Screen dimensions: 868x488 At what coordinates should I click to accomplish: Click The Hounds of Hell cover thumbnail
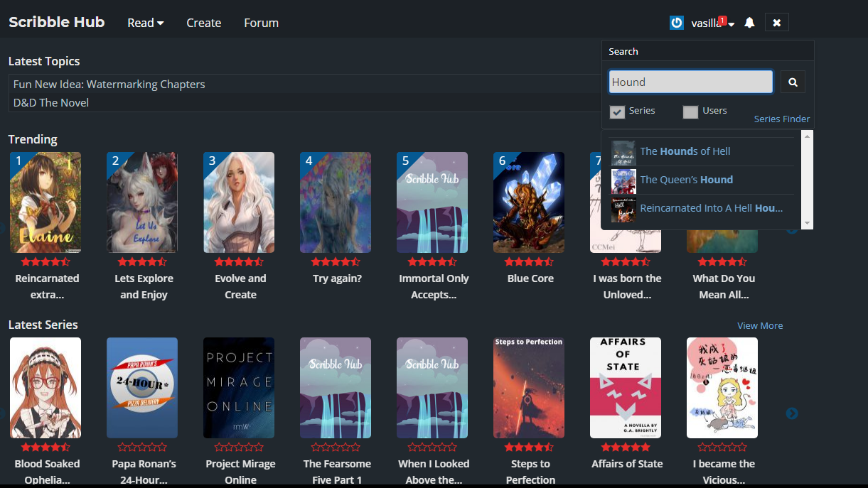623,152
